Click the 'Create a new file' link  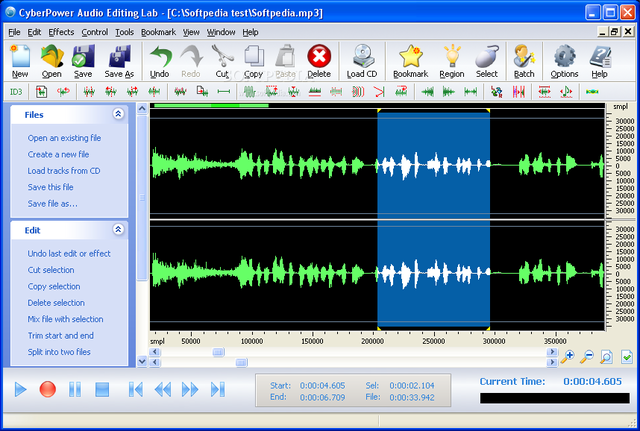(58, 154)
